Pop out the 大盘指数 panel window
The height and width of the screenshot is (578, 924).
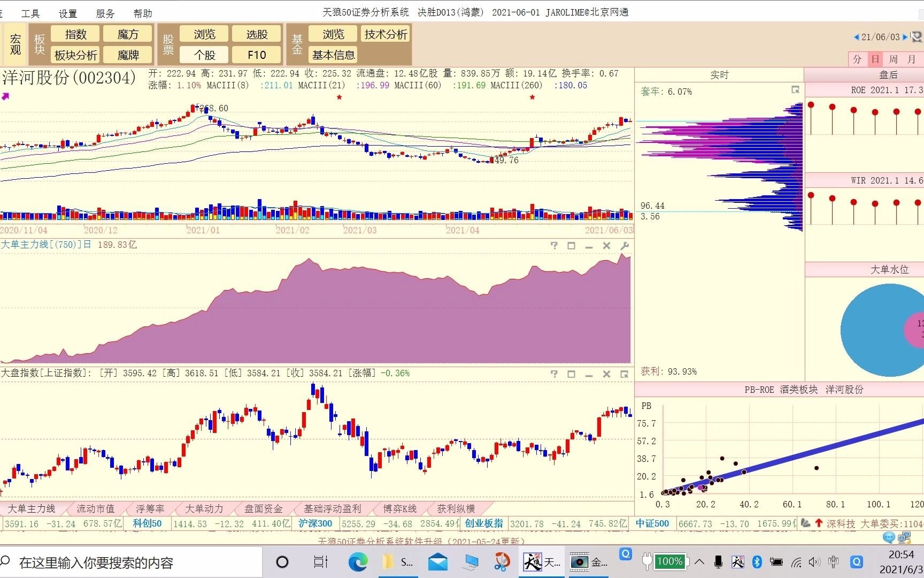(x=624, y=374)
